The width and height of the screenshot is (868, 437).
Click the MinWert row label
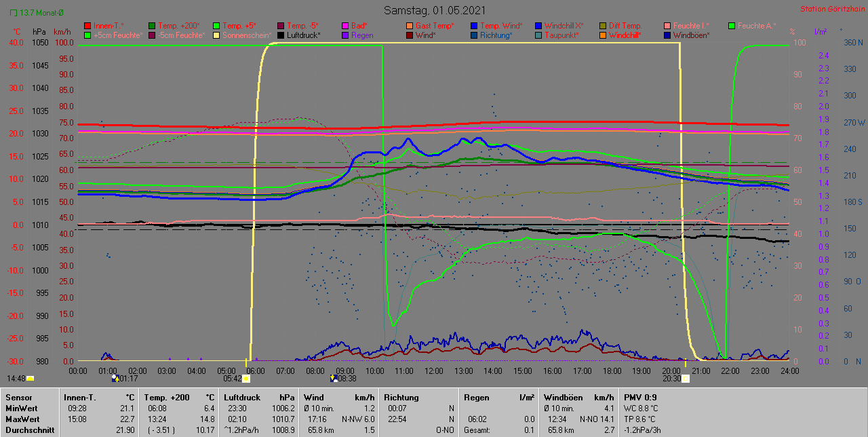(22, 408)
